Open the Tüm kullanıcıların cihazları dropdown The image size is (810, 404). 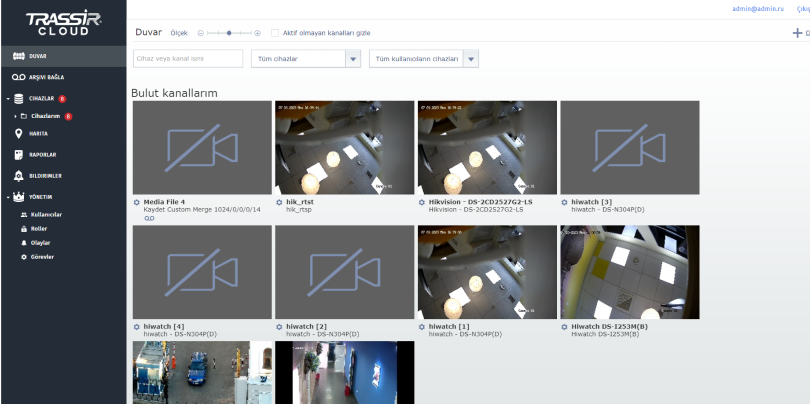coord(424,59)
